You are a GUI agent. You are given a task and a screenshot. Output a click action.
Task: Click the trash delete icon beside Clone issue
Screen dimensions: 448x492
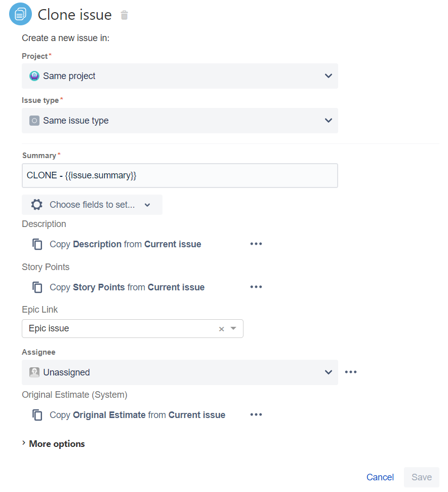click(x=125, y=15)
